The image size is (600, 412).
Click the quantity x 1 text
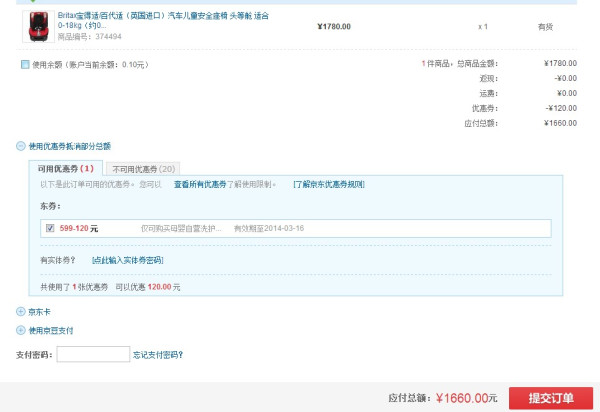[483, 27]
